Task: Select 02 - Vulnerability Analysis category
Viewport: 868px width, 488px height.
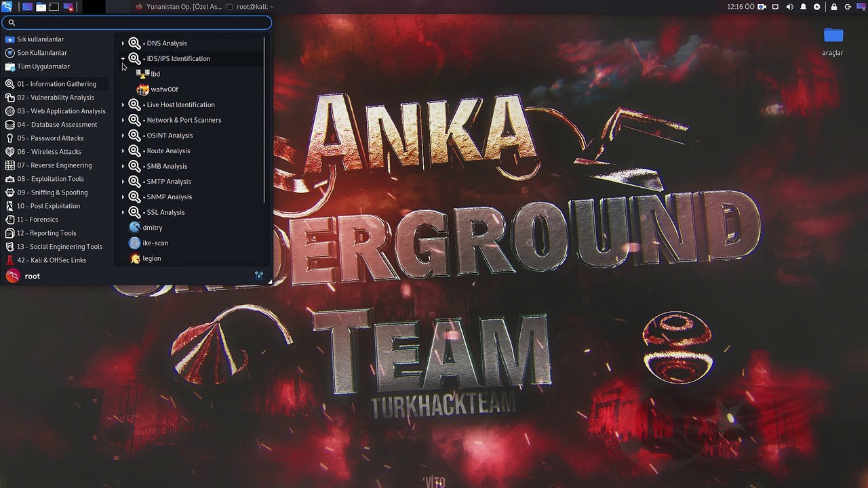Action: coord(56,98)
